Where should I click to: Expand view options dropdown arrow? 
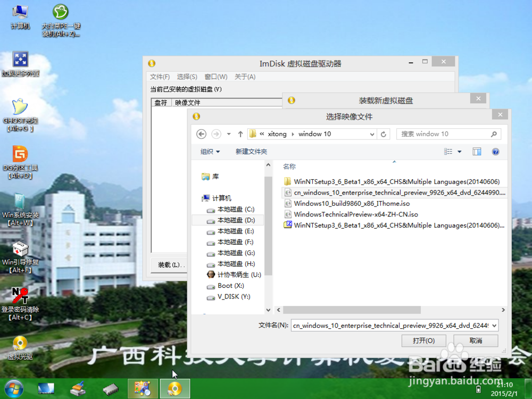click(x=460, y=152)
